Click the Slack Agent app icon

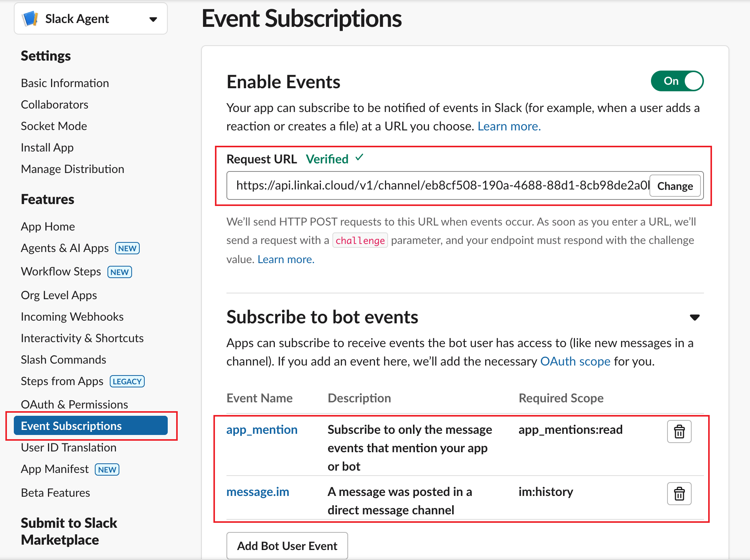pos(30,18)
